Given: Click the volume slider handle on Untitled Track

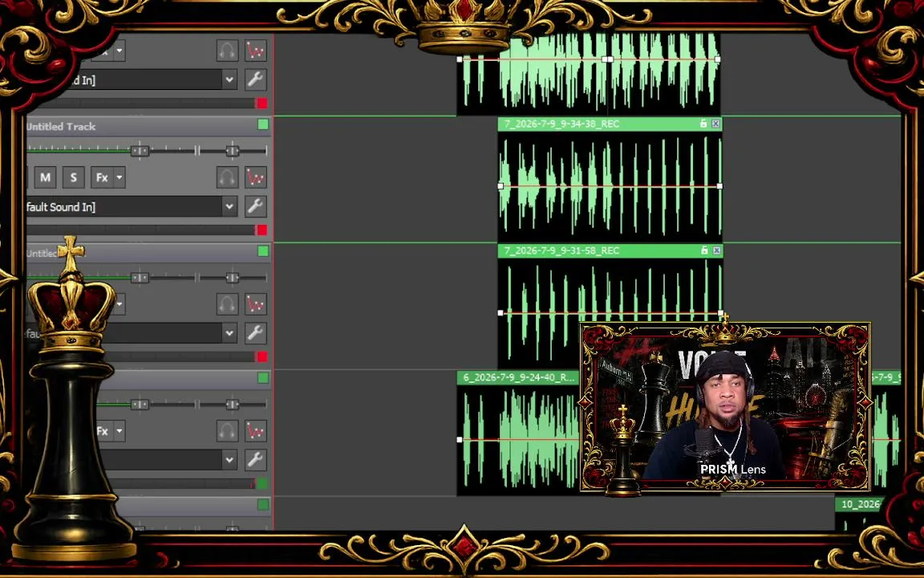Looking at the screenshot, I should 140,151.
